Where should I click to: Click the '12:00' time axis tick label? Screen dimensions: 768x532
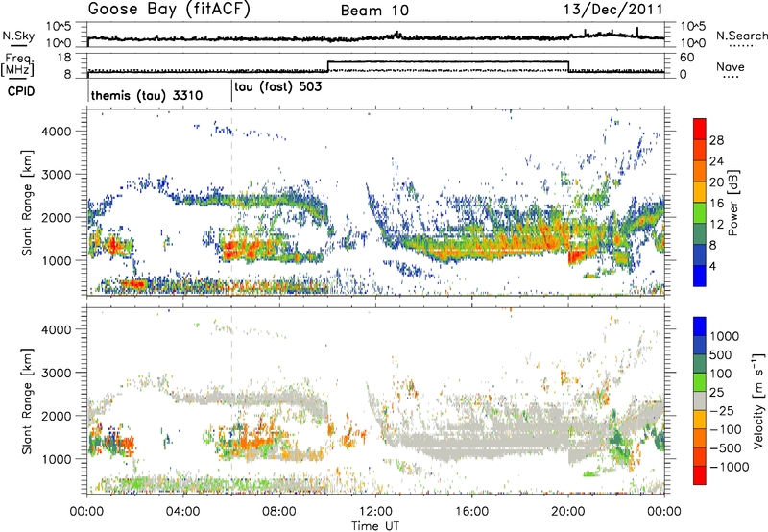[x=375, y=512]
